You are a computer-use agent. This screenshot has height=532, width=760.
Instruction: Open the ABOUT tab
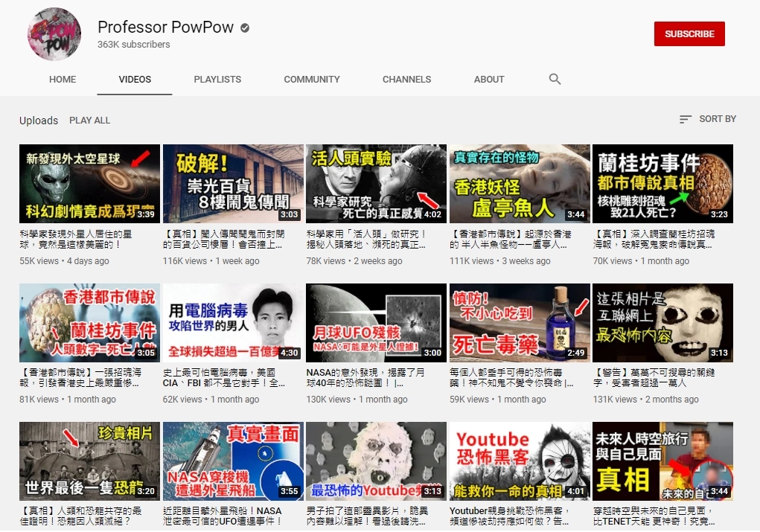click(x=489, y=80)
